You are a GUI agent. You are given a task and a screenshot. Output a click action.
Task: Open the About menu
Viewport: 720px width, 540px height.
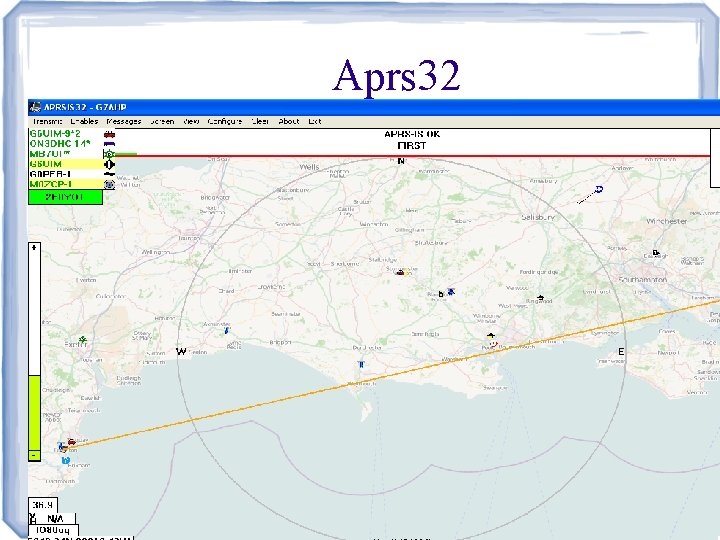click(289, 122)
